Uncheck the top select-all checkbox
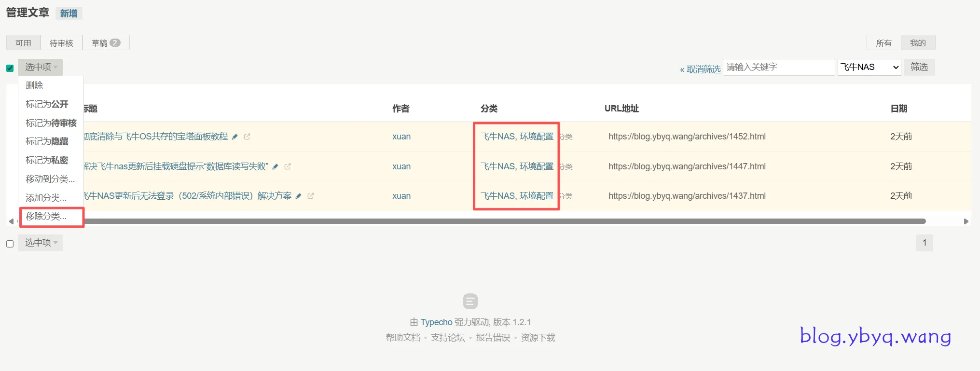Screen dimensions: 980x371 (x=10, y=68)
